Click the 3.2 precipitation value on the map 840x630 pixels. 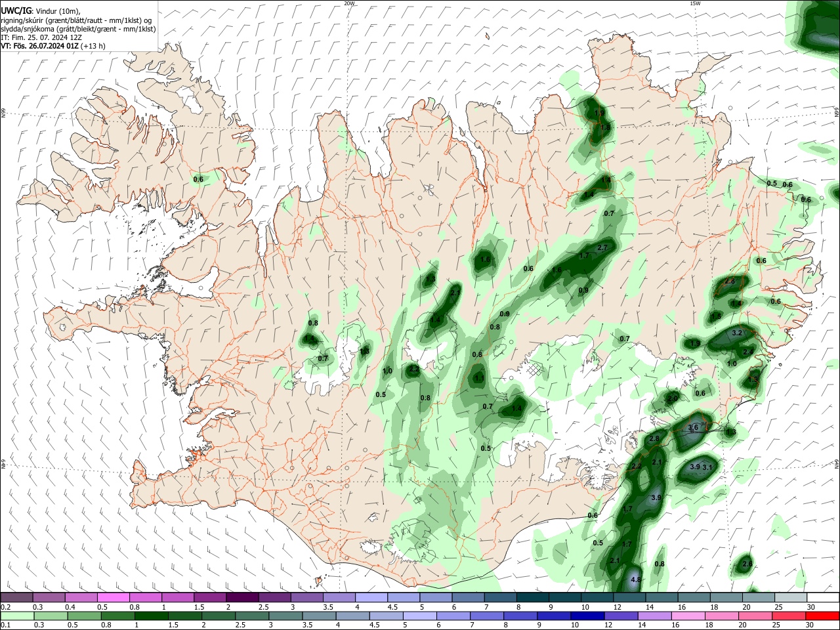(736, 333)
